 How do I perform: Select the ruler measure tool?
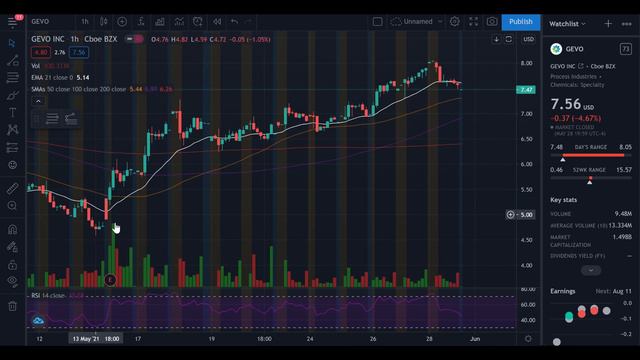click(12, 188)
